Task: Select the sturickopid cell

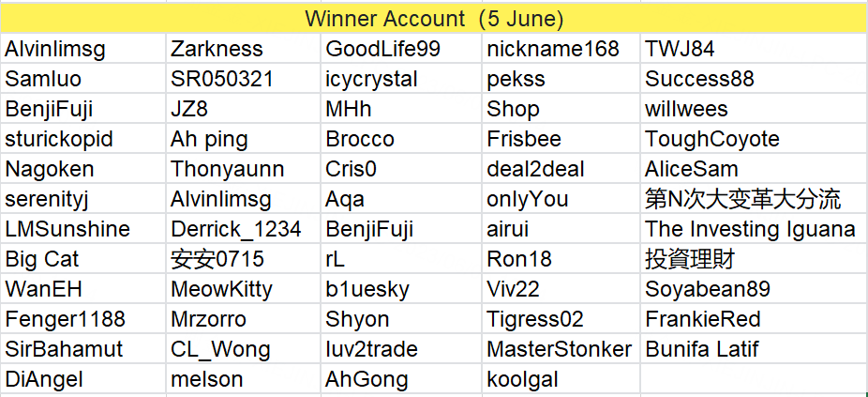Action: point(83,139)
